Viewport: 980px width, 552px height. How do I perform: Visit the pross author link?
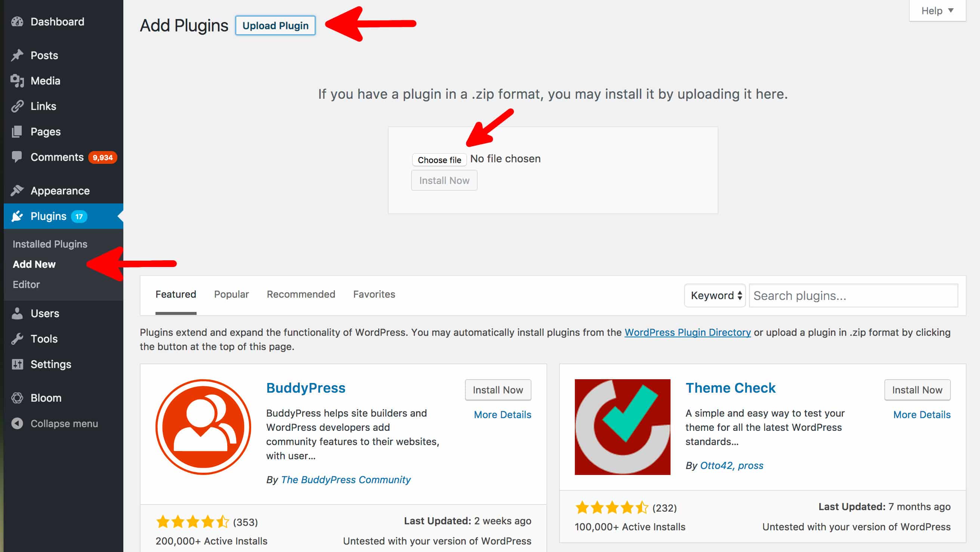tap(751, 466)
